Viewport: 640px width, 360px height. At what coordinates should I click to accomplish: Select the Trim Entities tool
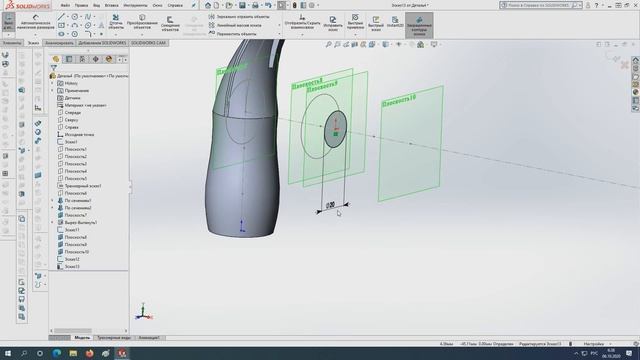pos(116,22)
